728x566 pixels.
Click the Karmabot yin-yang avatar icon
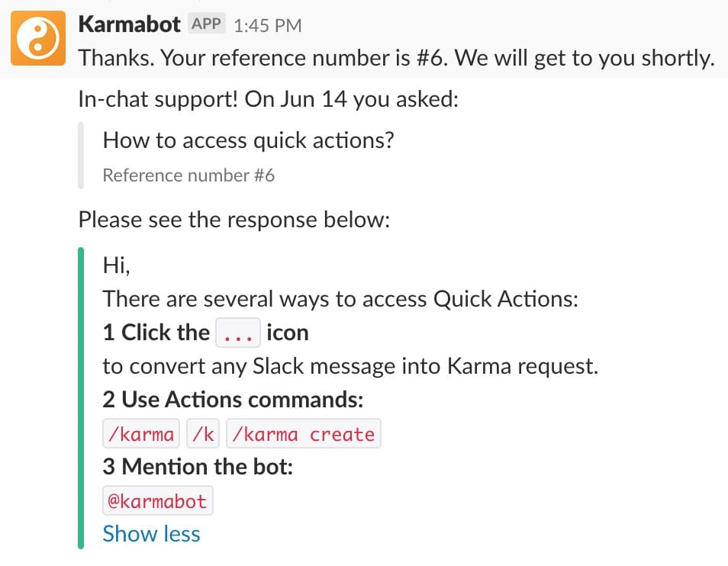click(37, 38)
